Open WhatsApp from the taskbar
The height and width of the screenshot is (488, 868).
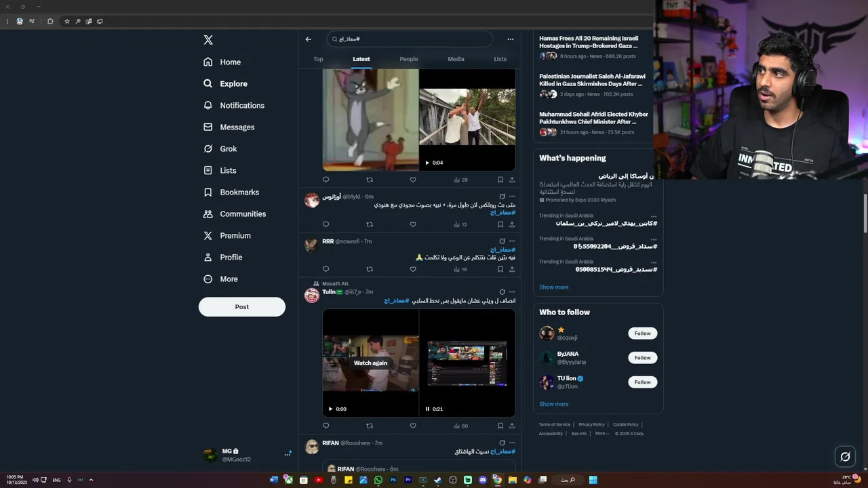coord(378,480)
